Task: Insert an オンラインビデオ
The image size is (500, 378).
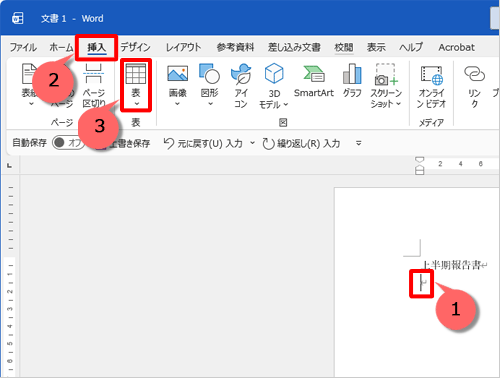Action: [x=431, y=86]
